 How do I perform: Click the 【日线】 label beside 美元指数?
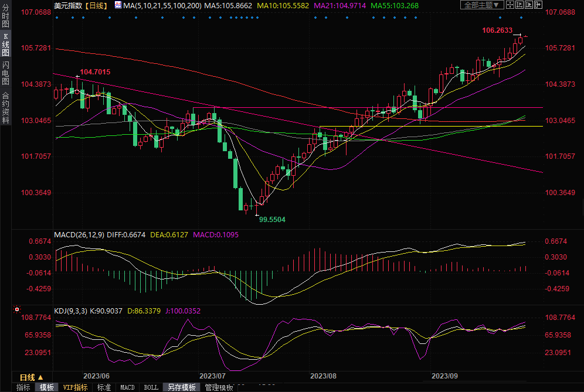point(95,5)
